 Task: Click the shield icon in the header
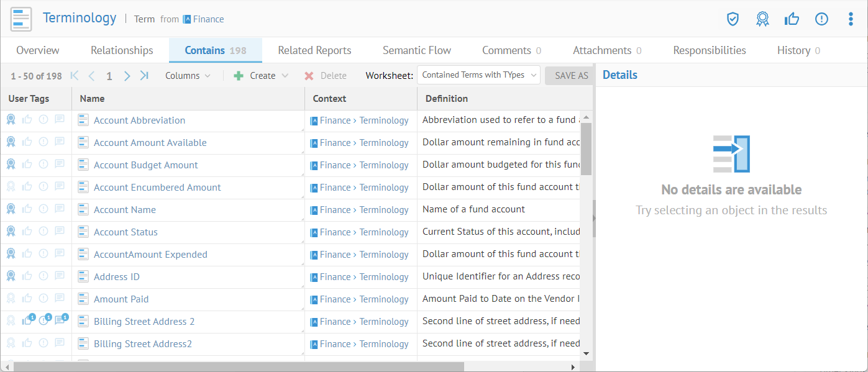pos(733,19)
